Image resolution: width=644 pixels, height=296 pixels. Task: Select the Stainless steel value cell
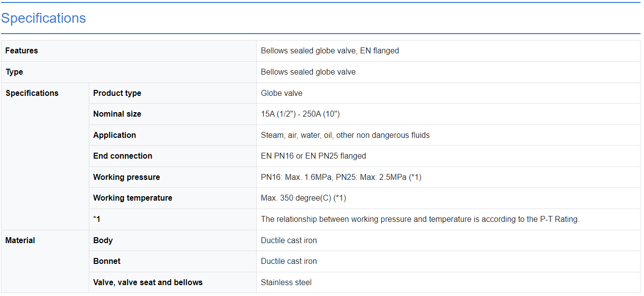(x=286, y=283)
